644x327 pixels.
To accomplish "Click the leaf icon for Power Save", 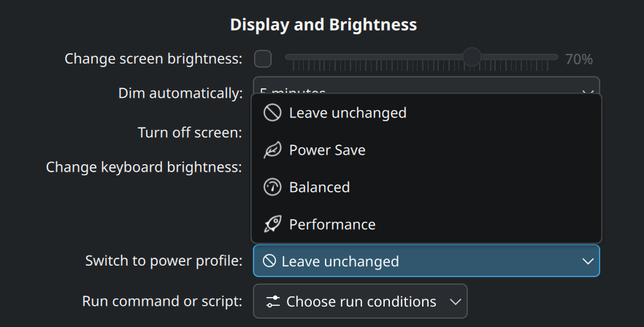I will coord(272,150).
